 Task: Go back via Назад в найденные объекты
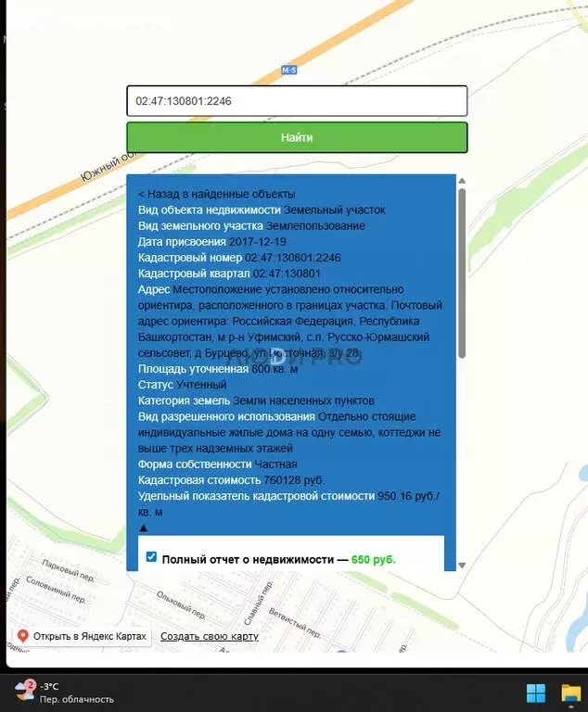coord(216,194)
